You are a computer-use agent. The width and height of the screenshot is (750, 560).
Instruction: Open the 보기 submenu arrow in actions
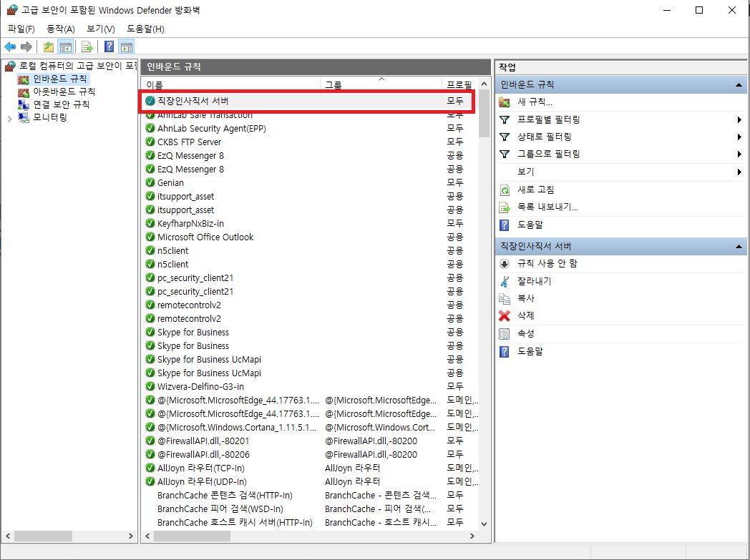(x=739, y=172)
